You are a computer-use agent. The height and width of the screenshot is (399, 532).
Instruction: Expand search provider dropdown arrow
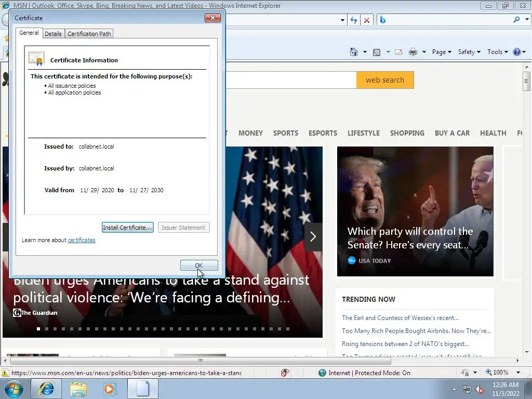click(x=527, y=20)
